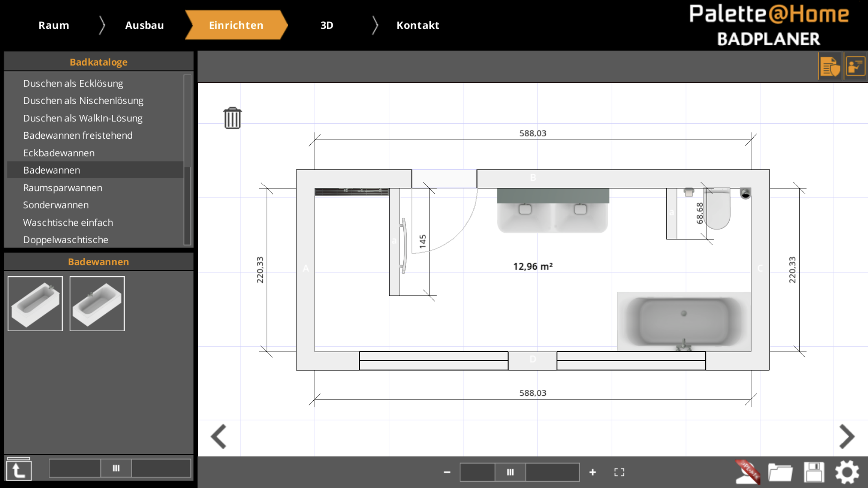Click the zoom in plus button
This screenshot has height=488, width=868.
coord(592,472)
